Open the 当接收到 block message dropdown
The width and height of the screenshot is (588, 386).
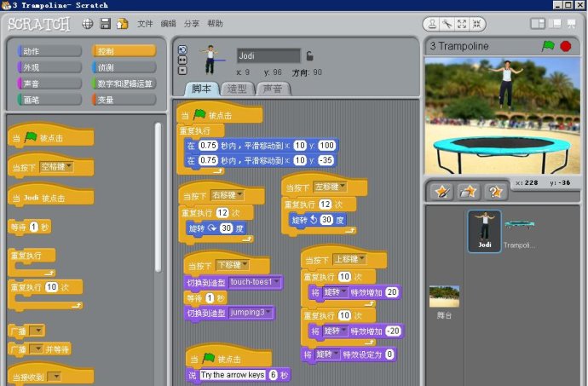(55, 377)
